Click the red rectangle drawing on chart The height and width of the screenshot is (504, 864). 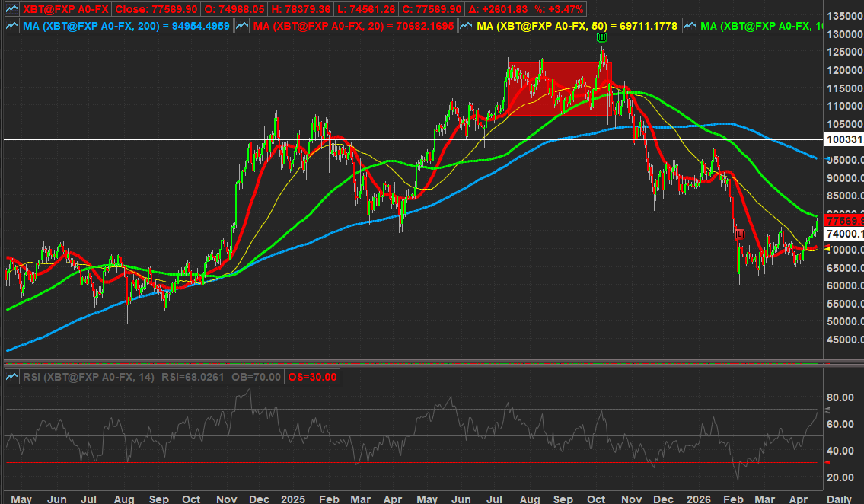tap(558, 88)
